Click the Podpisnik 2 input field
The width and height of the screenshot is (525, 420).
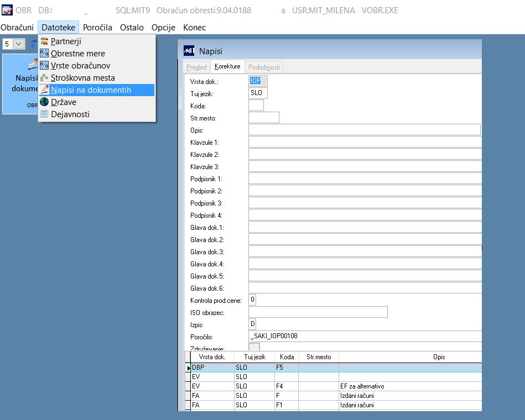[365, 191]
